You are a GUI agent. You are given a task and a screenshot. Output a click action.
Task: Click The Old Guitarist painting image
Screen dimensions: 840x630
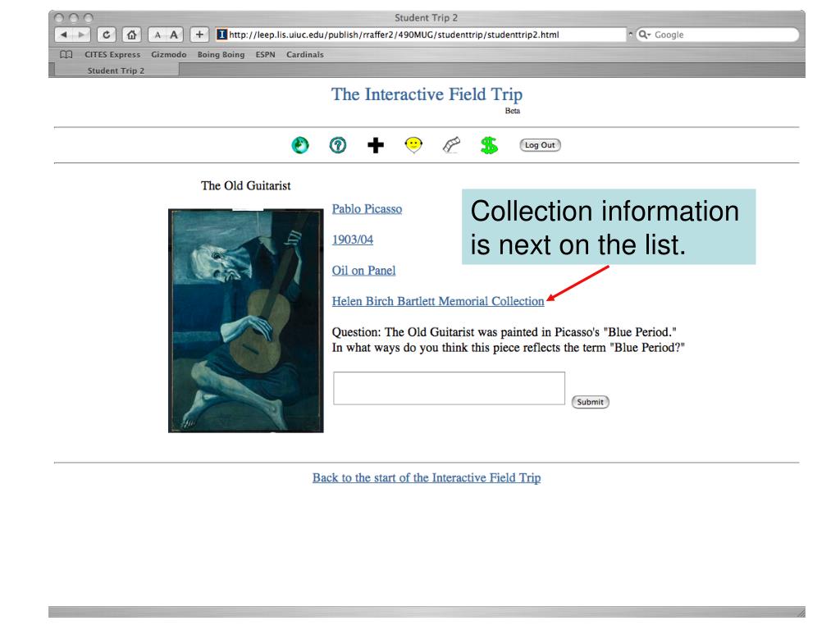tap(246, 321)
